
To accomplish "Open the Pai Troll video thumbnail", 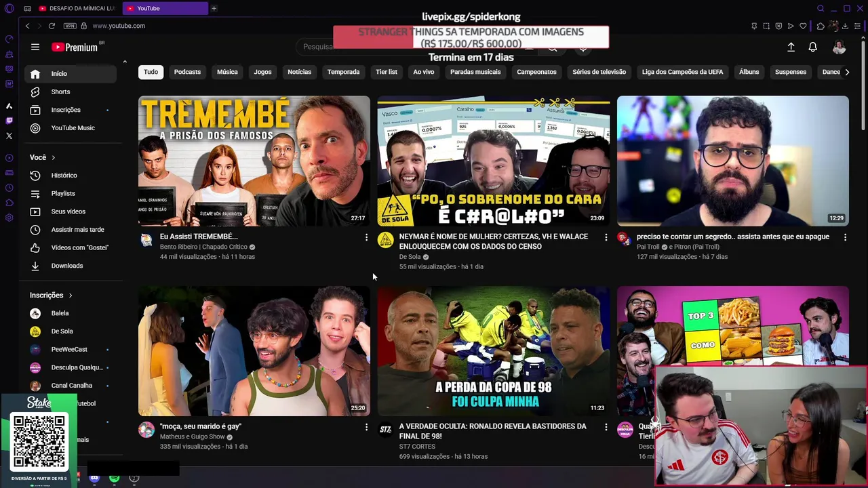I will tap(732, 161).
